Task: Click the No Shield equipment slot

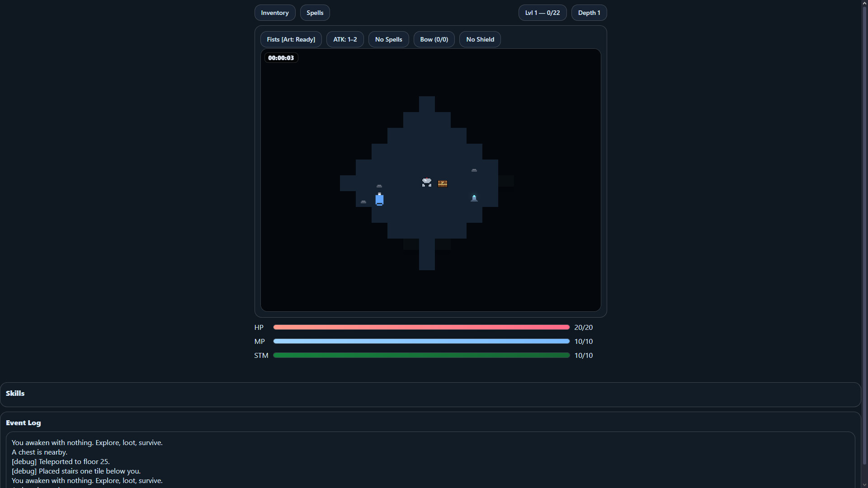Action: point(480,39)
